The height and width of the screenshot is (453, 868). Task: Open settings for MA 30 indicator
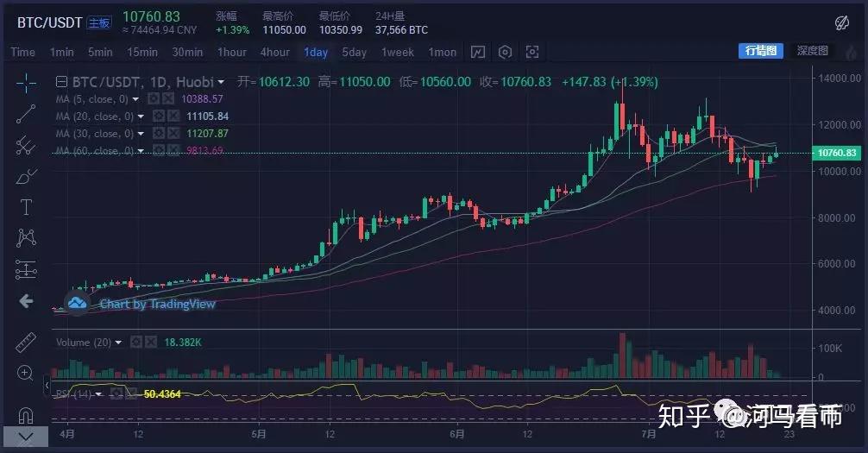coord(159,134)
